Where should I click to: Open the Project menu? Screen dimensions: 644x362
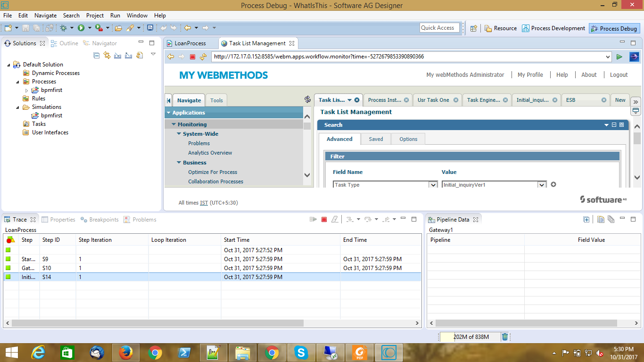click(95, 16)
